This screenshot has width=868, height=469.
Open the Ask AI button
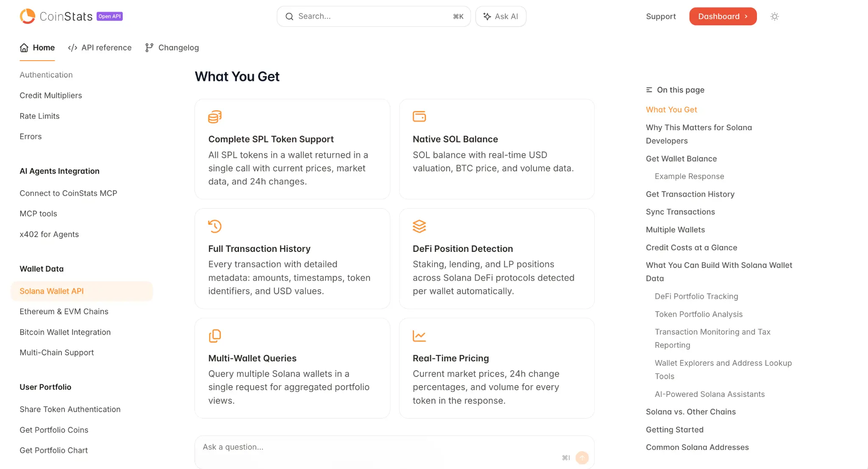pos(501,17)
